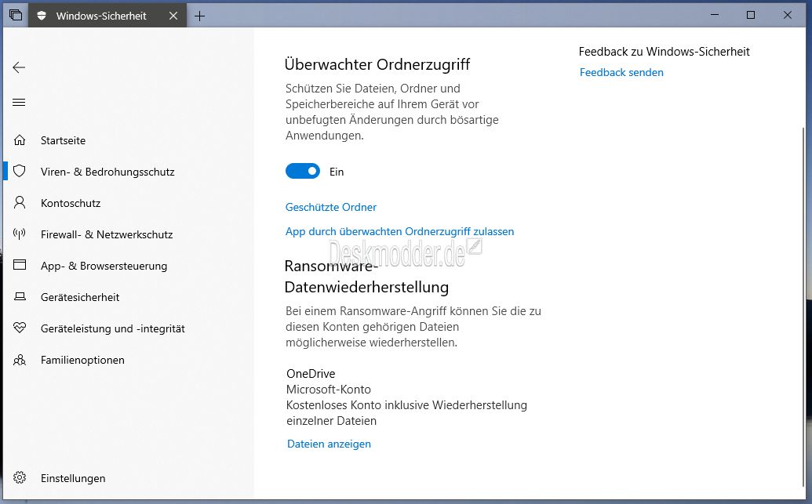Click the OneDrive account label
Screen dimensions: 812x504
click(x=311, y=374)
